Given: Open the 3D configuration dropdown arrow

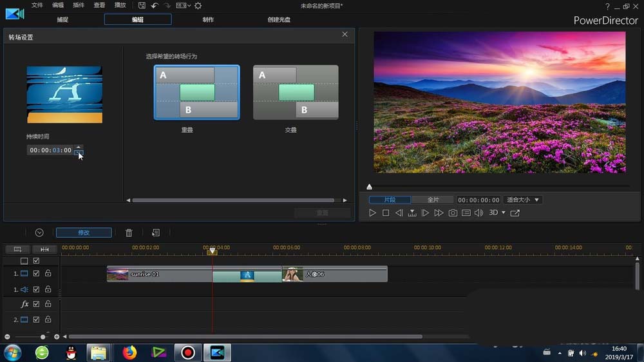Looking at the screenshot, I should [x=504, y=213].
